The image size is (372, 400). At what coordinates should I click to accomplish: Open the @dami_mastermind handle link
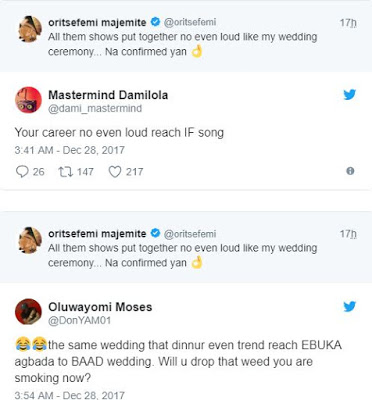pos(95,109)
